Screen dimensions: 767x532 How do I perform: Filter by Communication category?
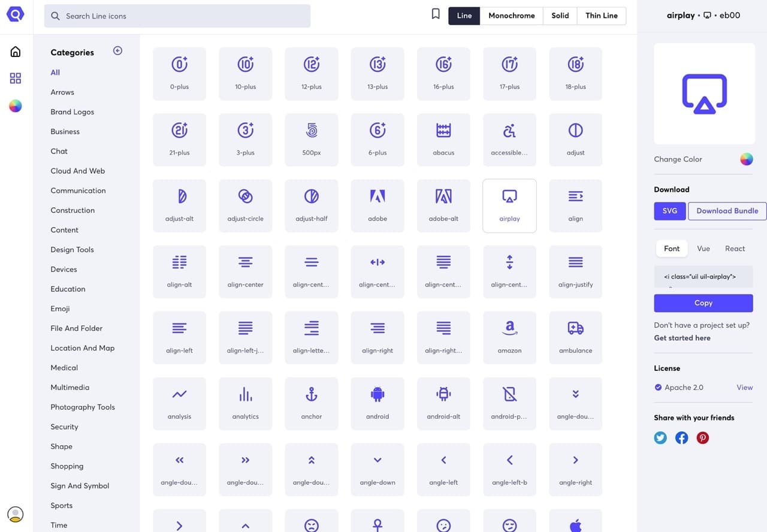78,191
